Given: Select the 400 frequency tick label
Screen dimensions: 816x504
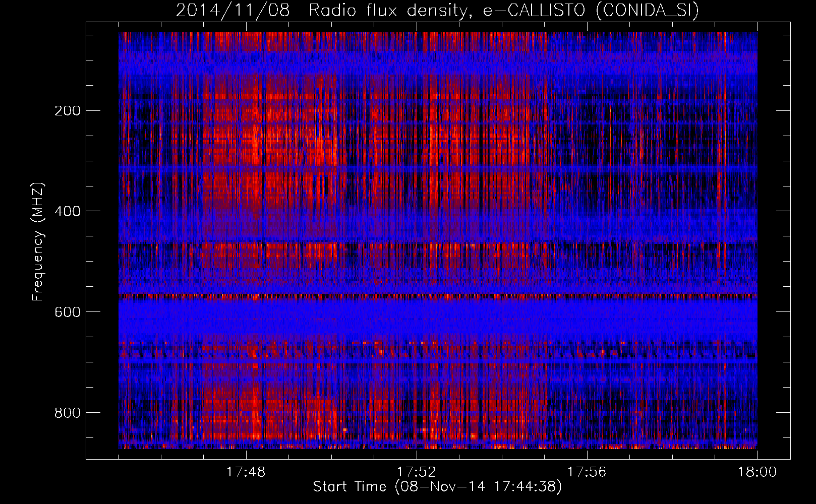Looking at the screenshot, I should (67, 211).
